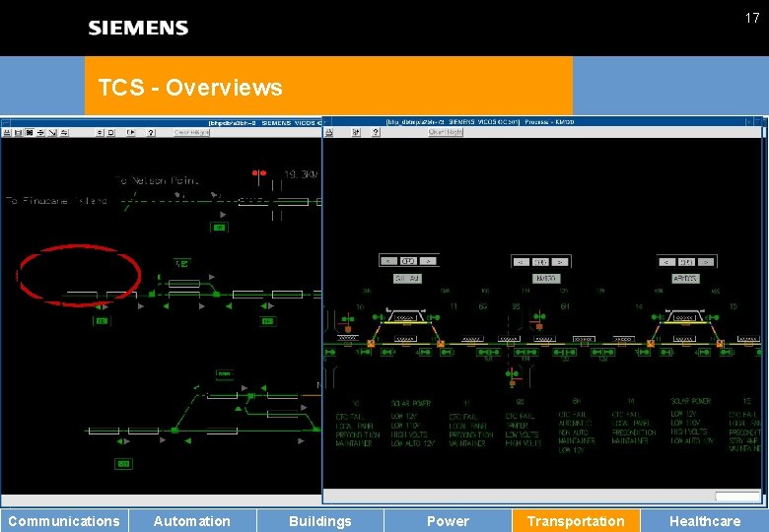The width and height of the screenshot is (769, 532).
Task: Click the first SOLAR POWER status heading
Action: [x=410, y=403]
